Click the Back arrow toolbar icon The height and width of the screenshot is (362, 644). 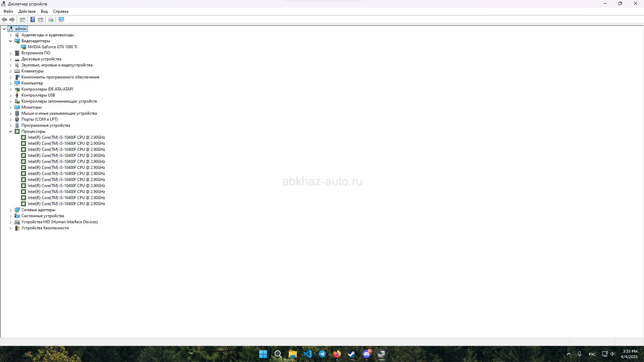[4, 20]
